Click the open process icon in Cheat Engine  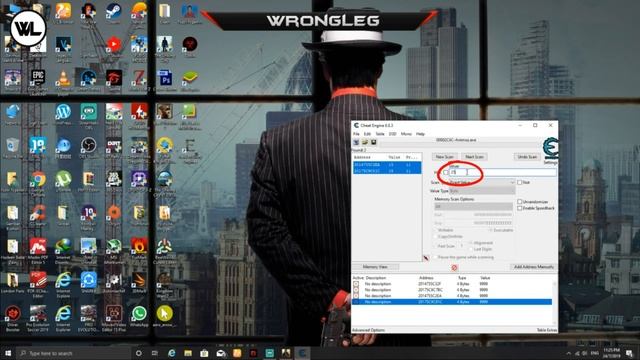pos(356,142)
